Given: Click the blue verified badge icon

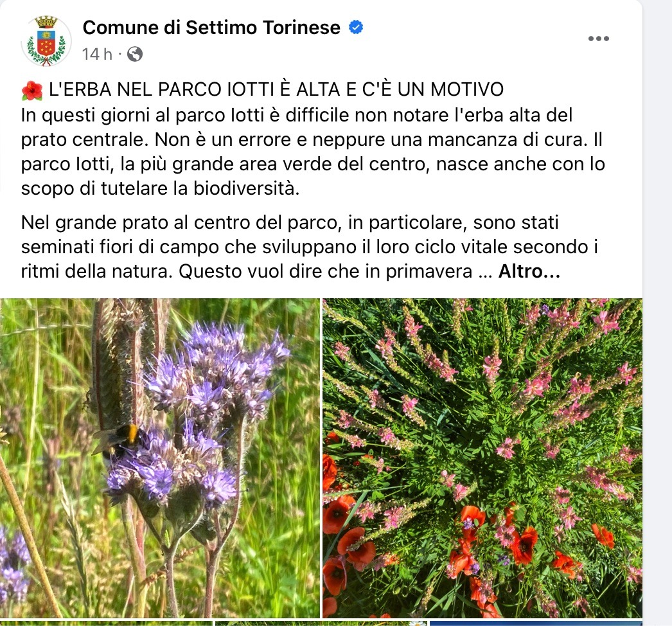Looking at the screenshot, I should tap(356, 28).
